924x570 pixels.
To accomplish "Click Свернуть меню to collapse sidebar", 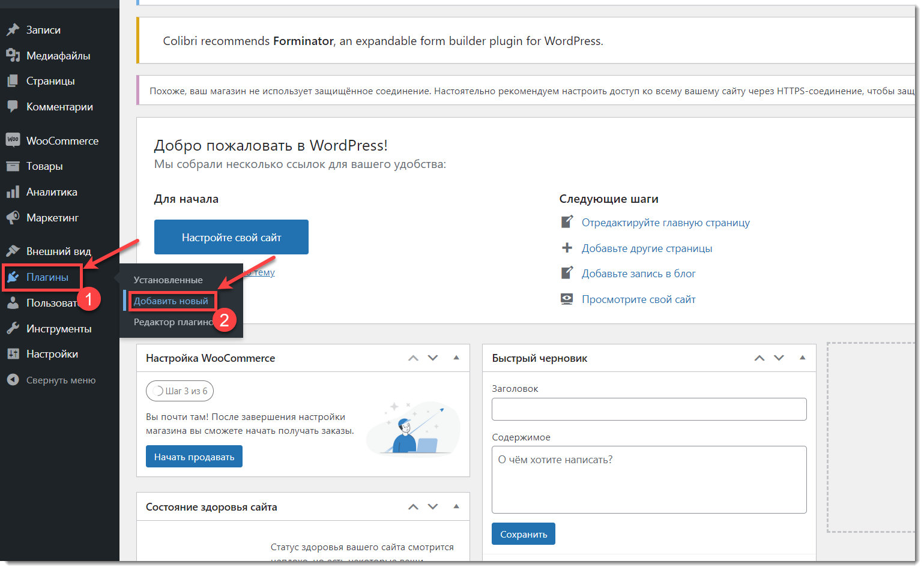I will pyautogui.click(x=60, y=380).
